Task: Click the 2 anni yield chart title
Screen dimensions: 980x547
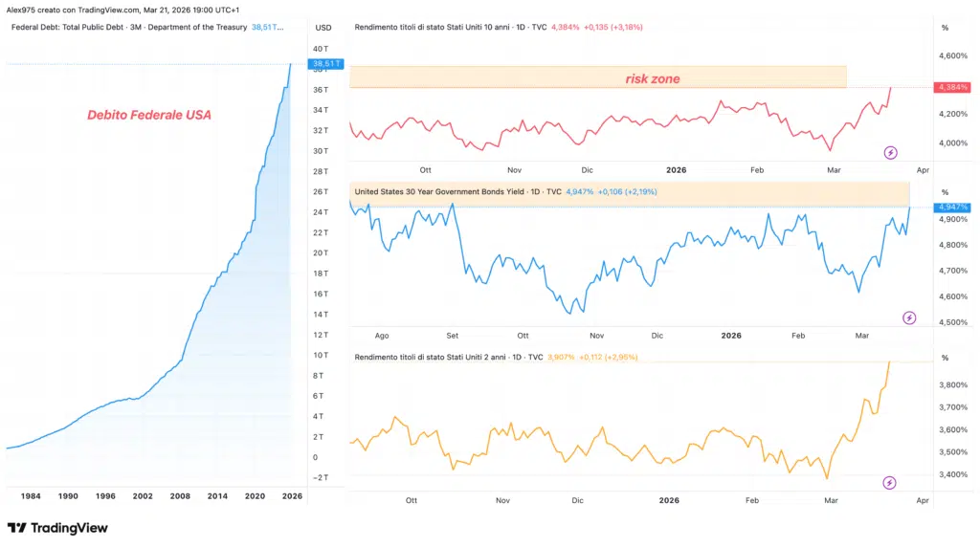Action: click(x=447, y=358)
